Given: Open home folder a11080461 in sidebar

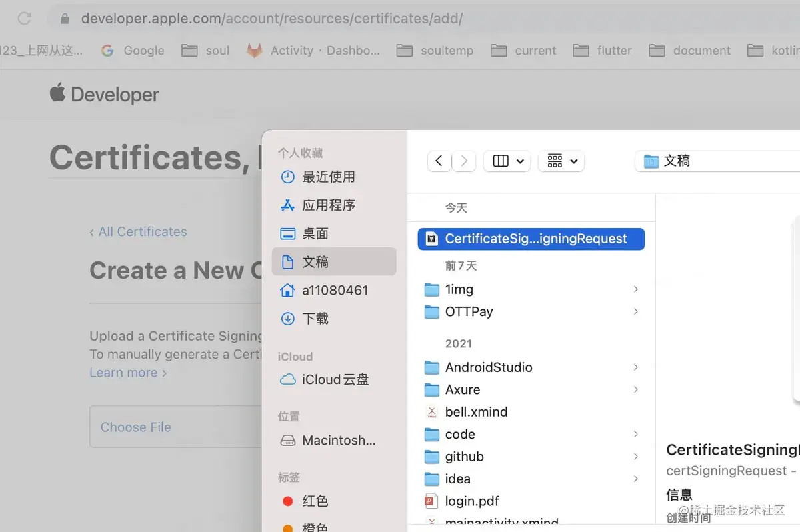Looking at the screenshot, I should tap(334, 291).
